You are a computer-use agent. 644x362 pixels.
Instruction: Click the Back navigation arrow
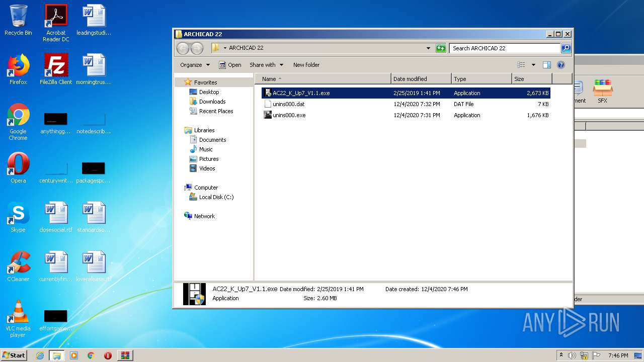183,48
